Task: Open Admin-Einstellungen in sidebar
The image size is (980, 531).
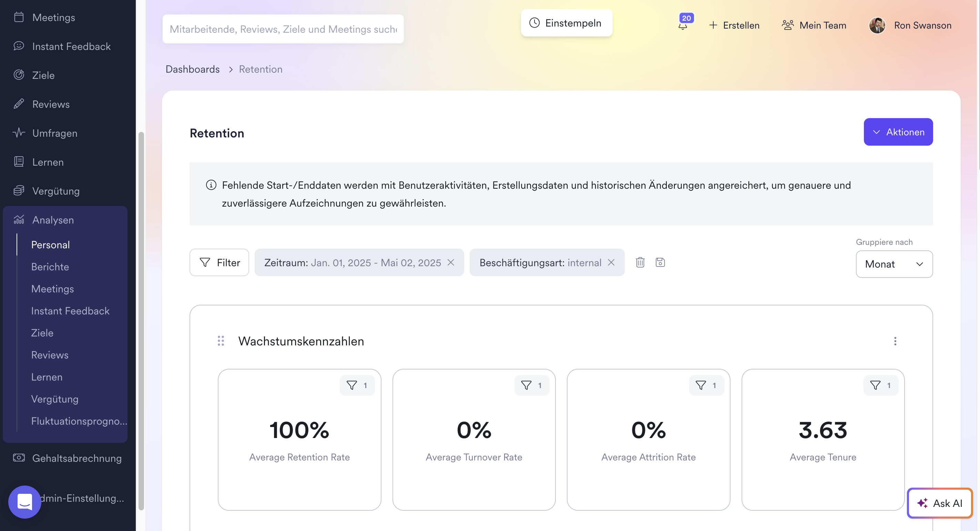Action: point(81,498)
